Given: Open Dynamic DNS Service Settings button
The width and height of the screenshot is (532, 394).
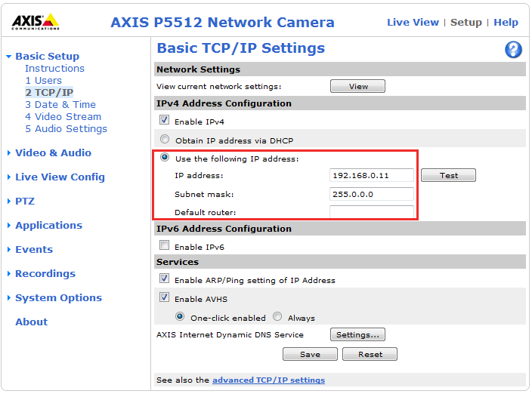Looking at the screenshot, I should 357,334.
